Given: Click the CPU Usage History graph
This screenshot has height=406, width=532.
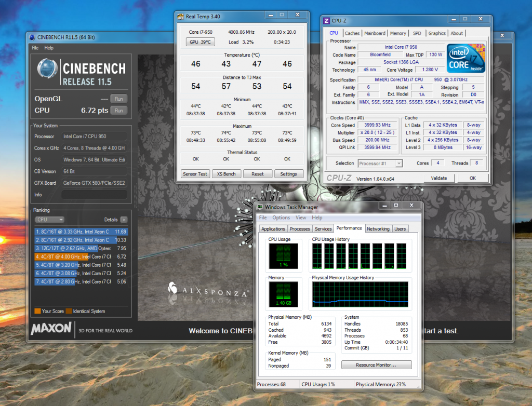Looking at the screenshot, I should click(360, 256).
